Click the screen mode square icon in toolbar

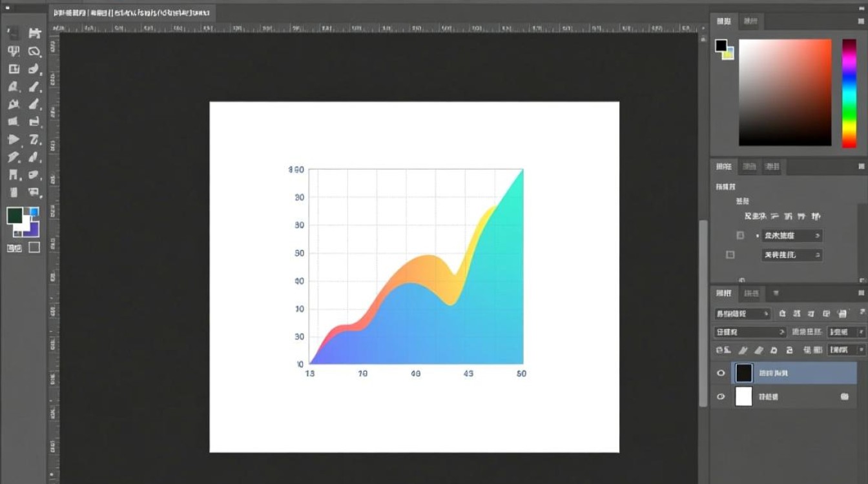pos(34,247)
